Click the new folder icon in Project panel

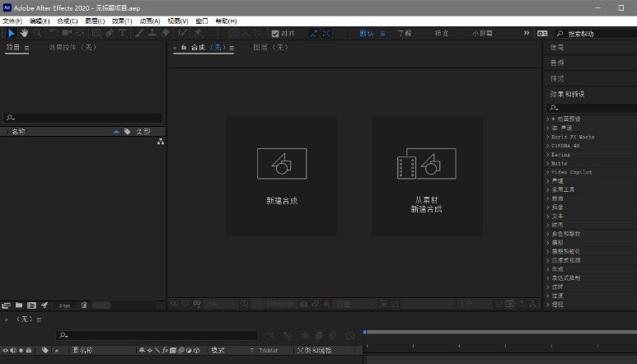(x=19, y=306)
